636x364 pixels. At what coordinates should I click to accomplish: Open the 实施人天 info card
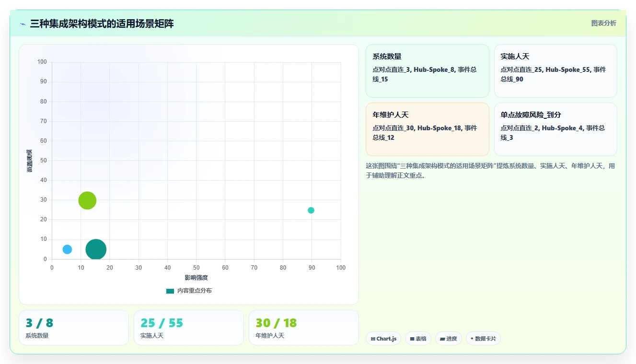pyautogui.click(x=555, y=71)
